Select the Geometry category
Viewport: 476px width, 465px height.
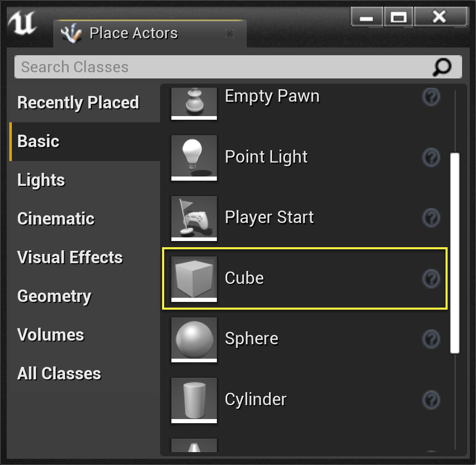point(54,296)
